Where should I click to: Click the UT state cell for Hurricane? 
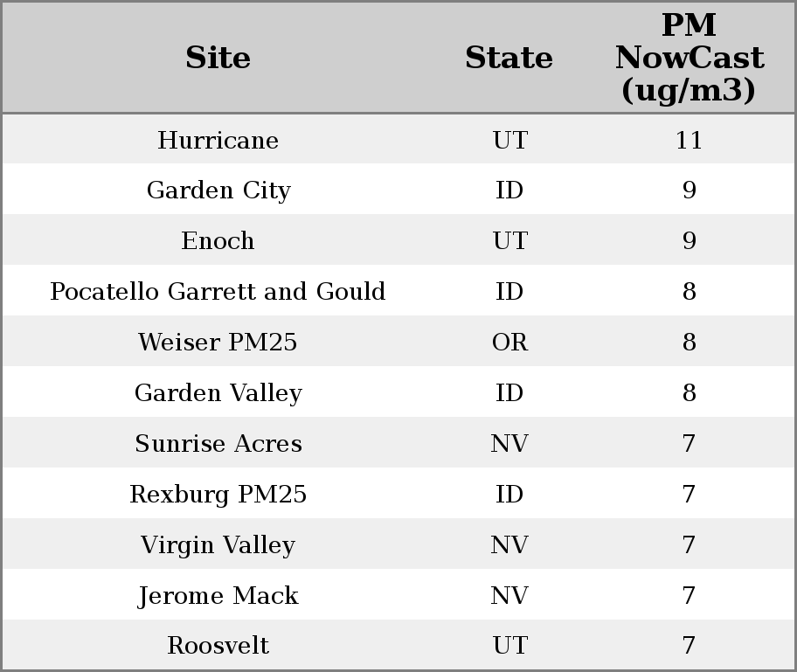click(509, 140)
